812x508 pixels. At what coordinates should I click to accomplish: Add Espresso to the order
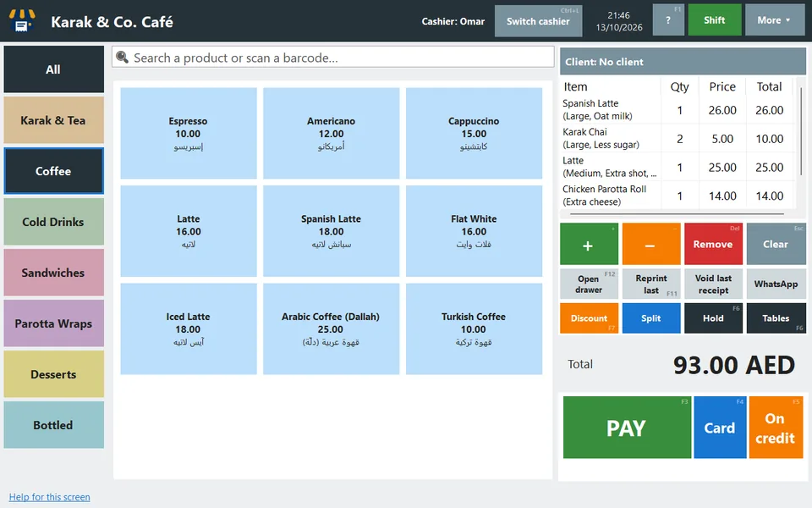tap(189, 133)
